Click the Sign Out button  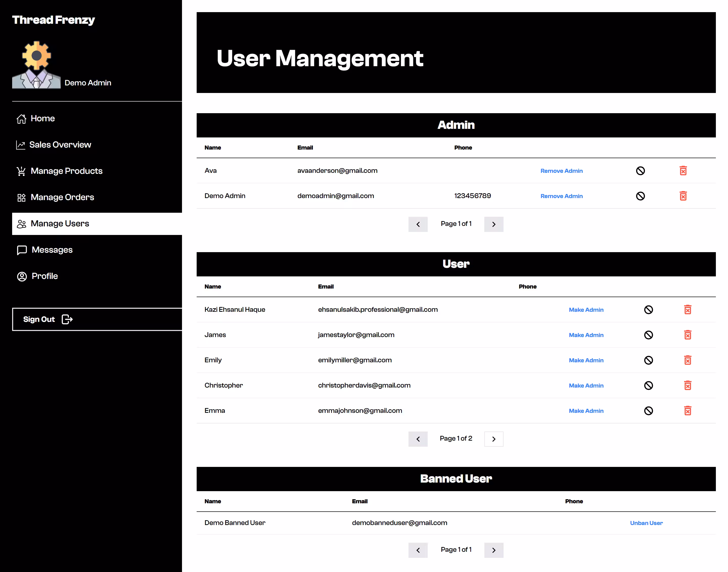[x=97, y=320]
